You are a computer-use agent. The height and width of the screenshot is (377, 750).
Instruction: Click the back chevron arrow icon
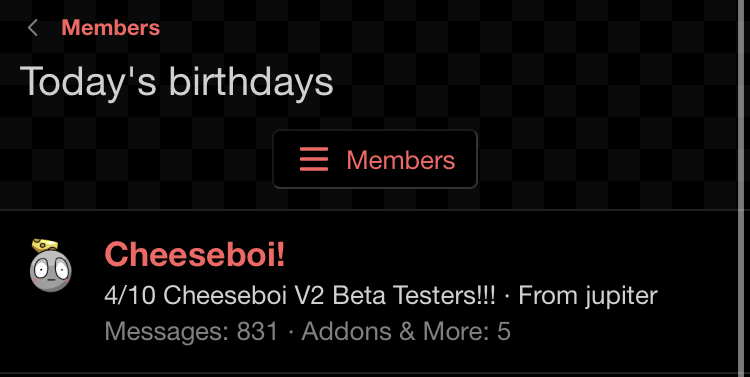pyautogui.click(x=33, y=28)
